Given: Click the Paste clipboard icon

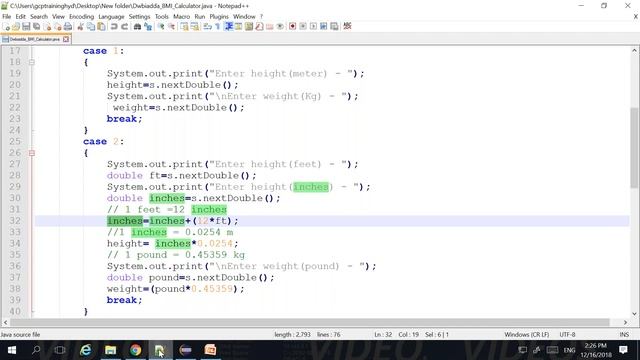Looking at the screenshot, I should (101, 27).
